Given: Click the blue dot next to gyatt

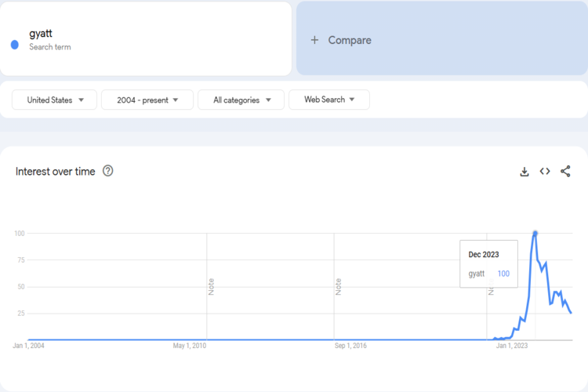Looking at the screenshot, I should [x=15, y=45].
